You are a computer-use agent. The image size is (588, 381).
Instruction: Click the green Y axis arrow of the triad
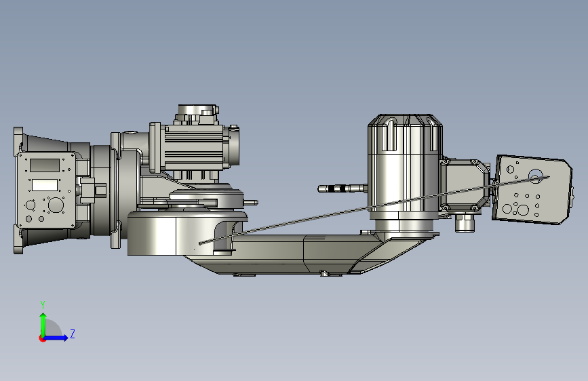(43, 324)
